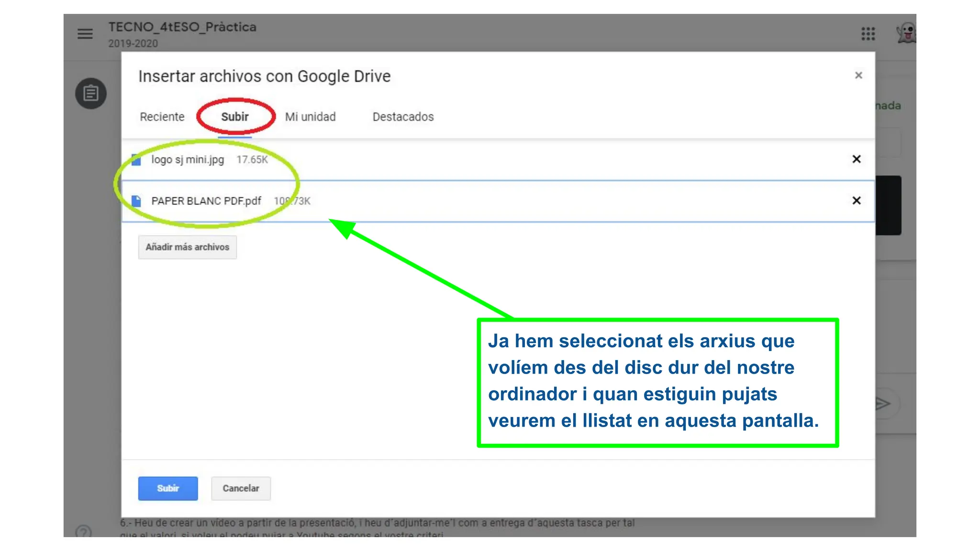
Task: Click Añadir más archivos button
Action: tap(187, 247)
